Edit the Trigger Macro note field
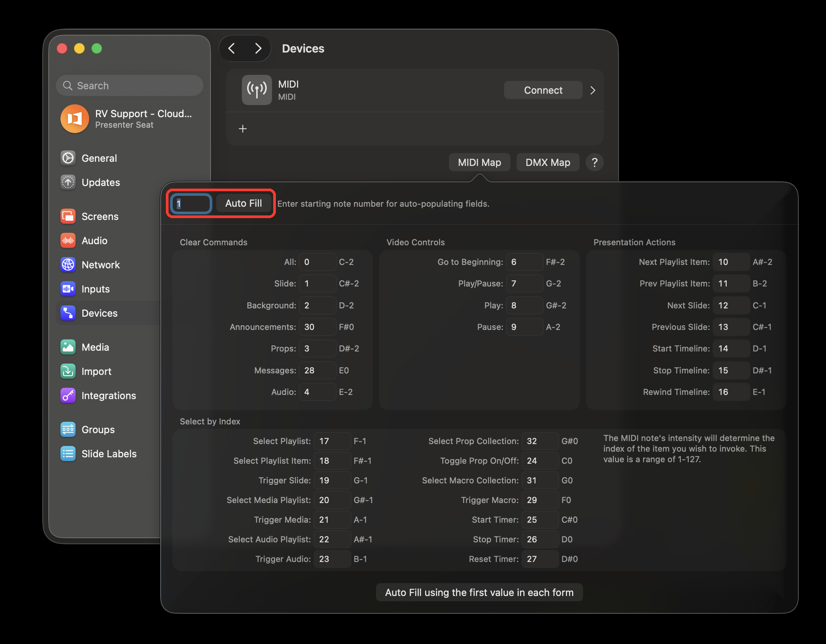The height and width of the screenshot is (644, 826). point(540,500)
